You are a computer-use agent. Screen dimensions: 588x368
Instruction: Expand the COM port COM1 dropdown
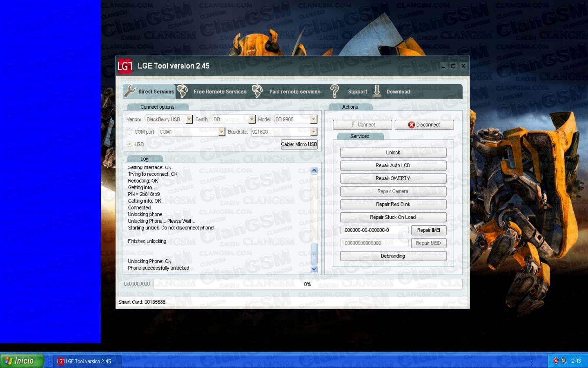[221, 132]
